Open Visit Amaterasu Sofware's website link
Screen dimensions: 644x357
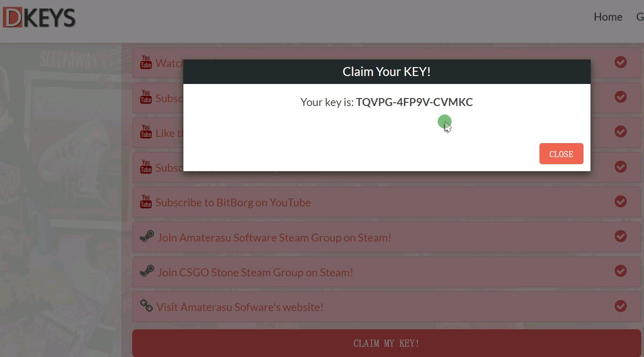click(240, 307)
